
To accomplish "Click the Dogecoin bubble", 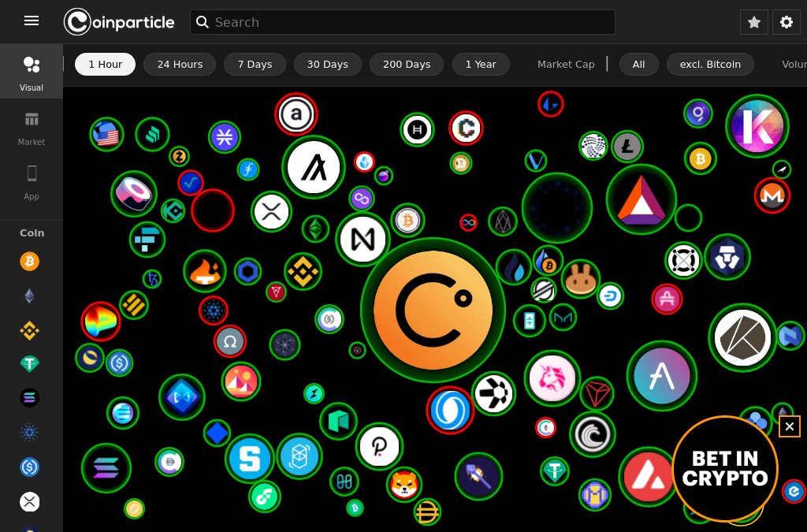I will [x=460, y=164].
